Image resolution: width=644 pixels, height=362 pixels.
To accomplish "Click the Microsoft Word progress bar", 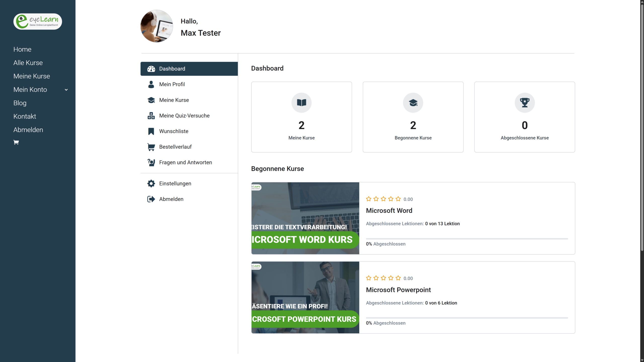I will [467, 239].
